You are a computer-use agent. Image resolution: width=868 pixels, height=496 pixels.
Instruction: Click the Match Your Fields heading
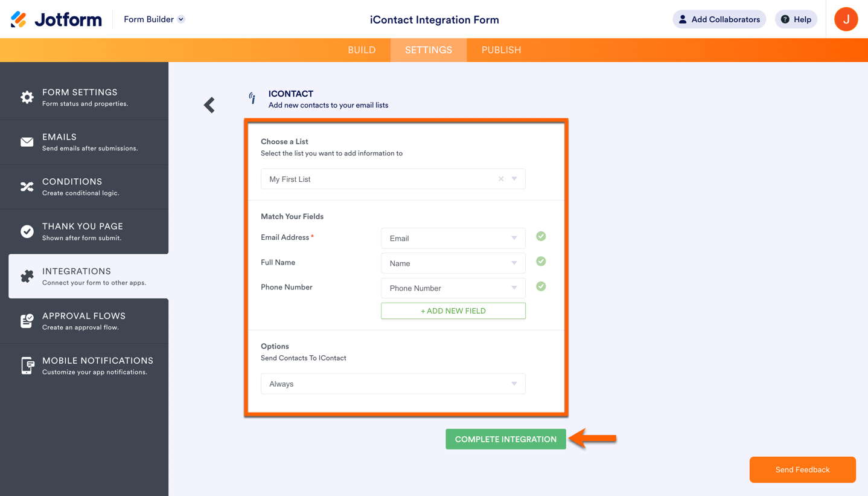point(292,216)
